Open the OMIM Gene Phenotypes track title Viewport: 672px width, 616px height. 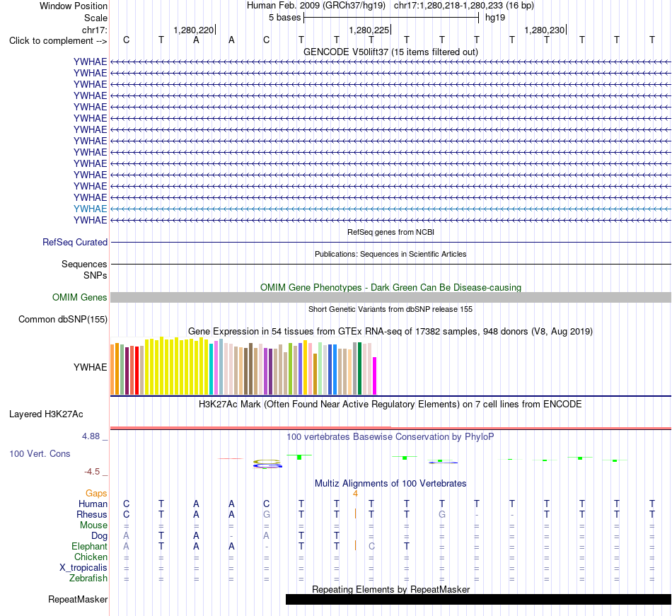(390, 287)
